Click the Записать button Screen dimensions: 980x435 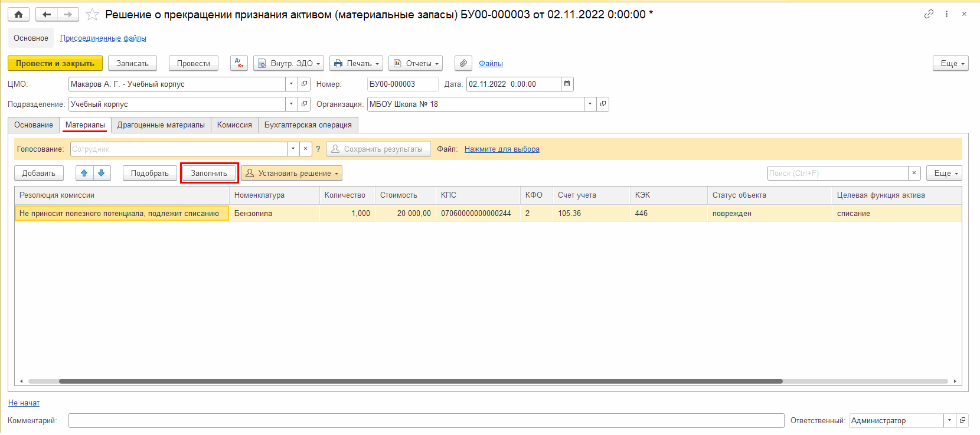(132, 63)
